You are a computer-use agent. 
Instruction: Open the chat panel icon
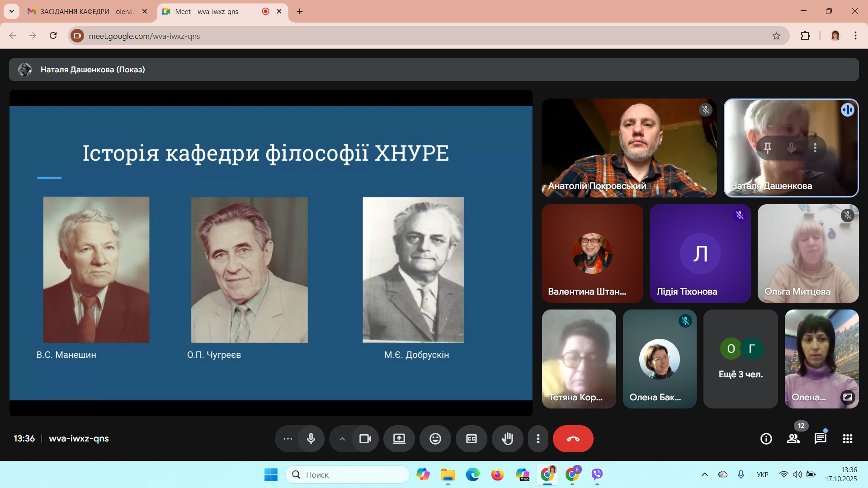[820, 439]
